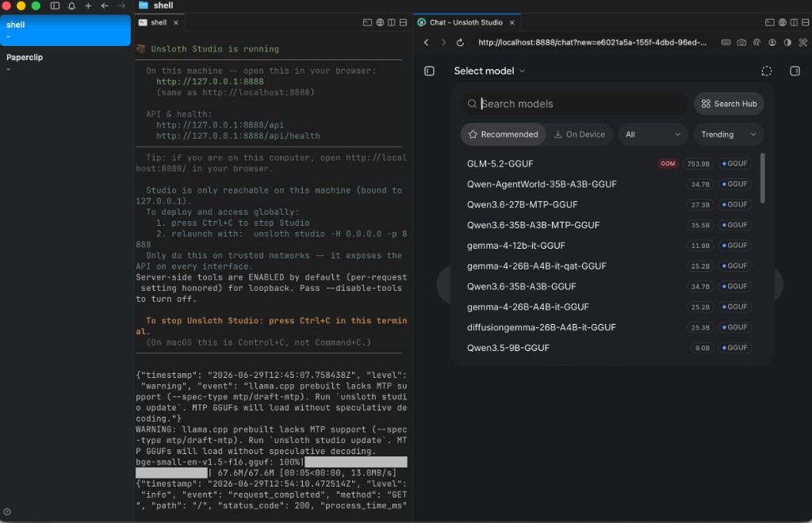Reload the Unsloth Studio page
This screenshot has height=523, width=812.
click(460, 43)
